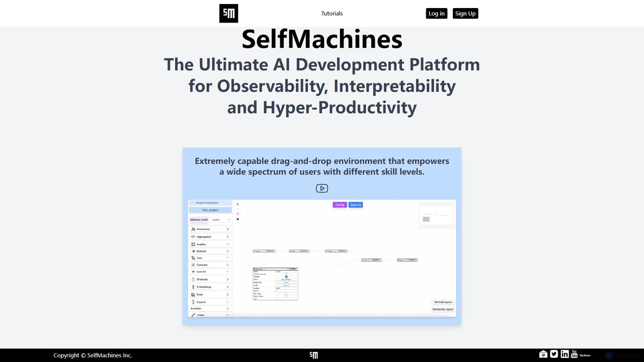644x362 pixels.
Task: Click the Dropouts droplet icon
Action: click(x=193, y=280)
